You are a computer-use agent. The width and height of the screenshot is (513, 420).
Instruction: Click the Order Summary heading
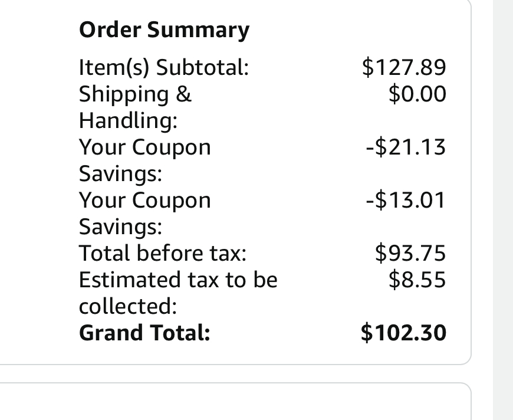[x=164, y=30]
